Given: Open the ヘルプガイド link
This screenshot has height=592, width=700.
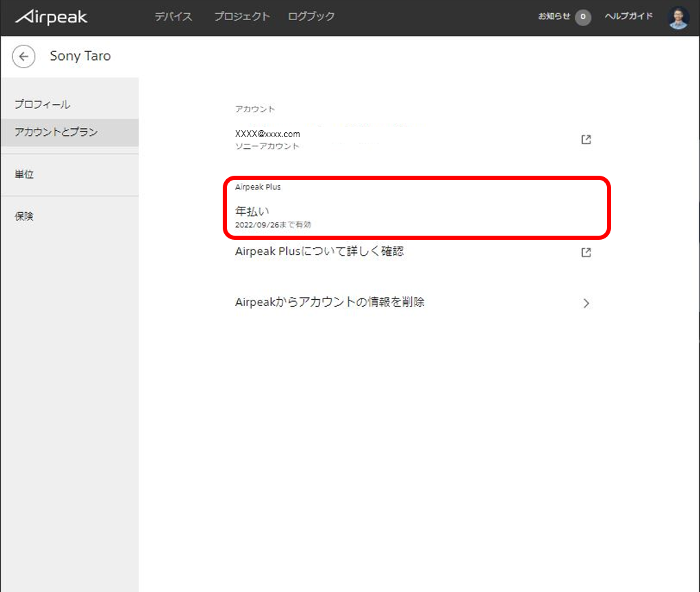Looking at the screenshot, I should pyautogui.click(x=628, y=17).
